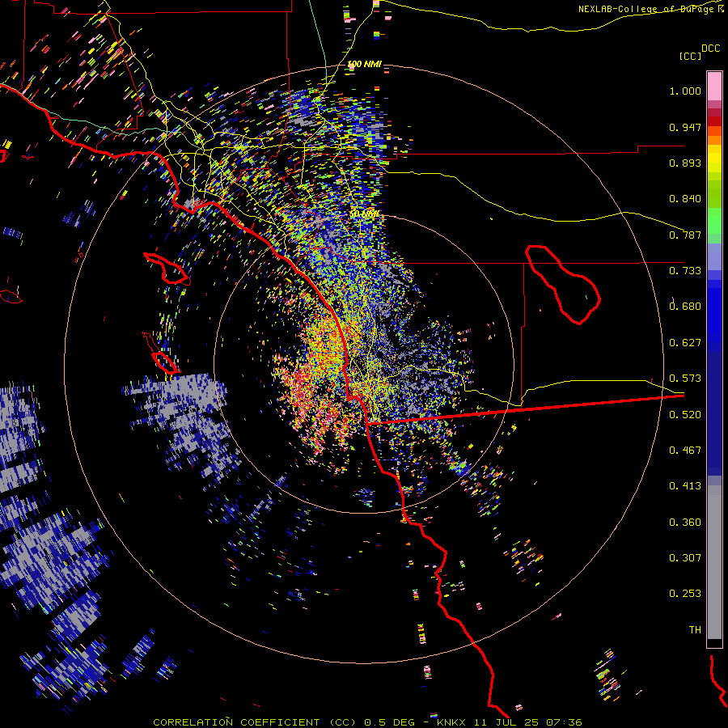Pick the dark navy segment of the color bar
728x728 pixels.
pos(714,413)
